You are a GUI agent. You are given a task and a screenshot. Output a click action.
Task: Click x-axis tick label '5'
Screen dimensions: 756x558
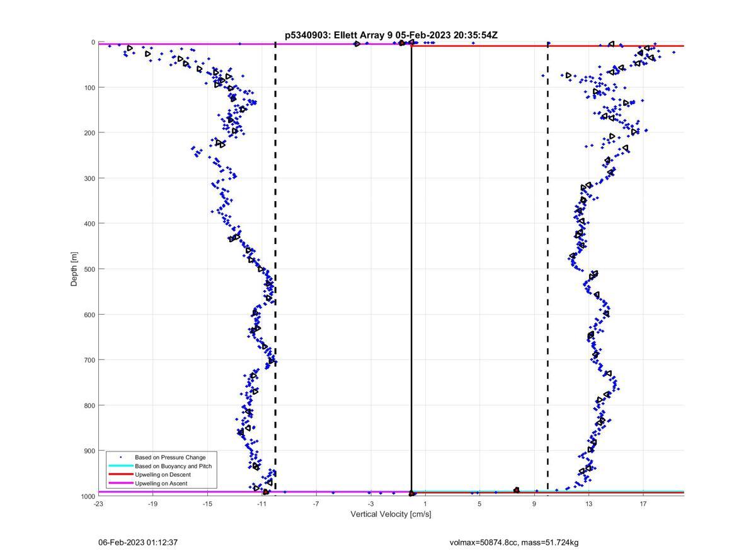pyautogui.click(x=479, y=504)
